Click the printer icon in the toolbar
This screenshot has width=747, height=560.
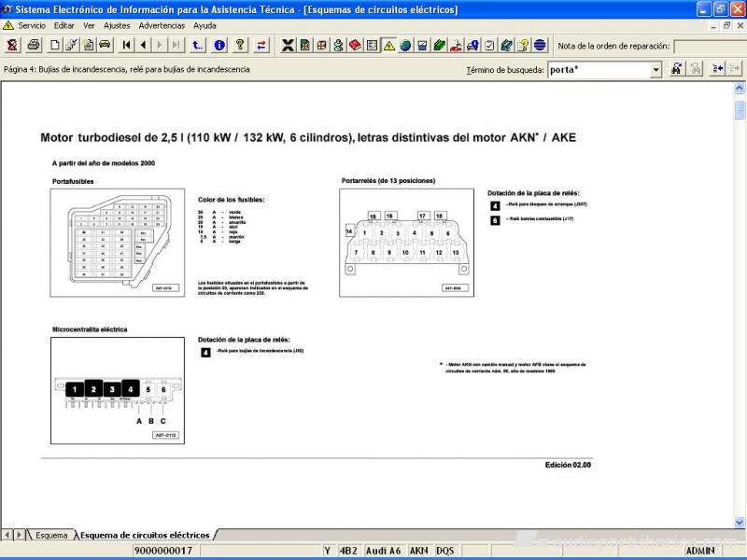[x=34, y=45]
